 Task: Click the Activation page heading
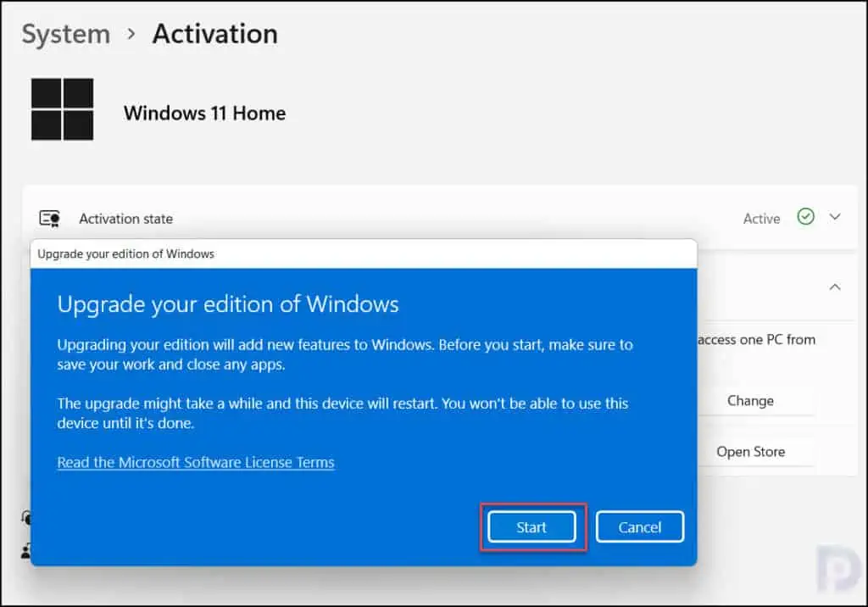click(214, 35)
